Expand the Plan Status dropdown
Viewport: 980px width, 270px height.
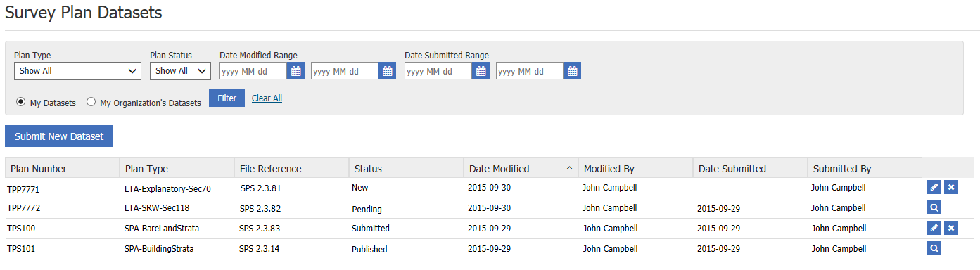[180, 71]
